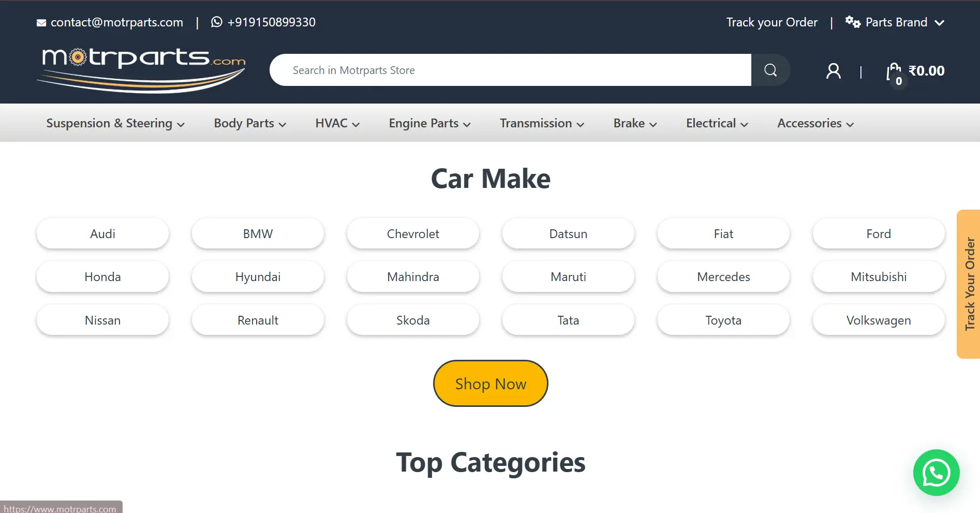The width and height of the screenshot is (980, 513).
Task: Choose Mercedes car make
Action: 723,277
